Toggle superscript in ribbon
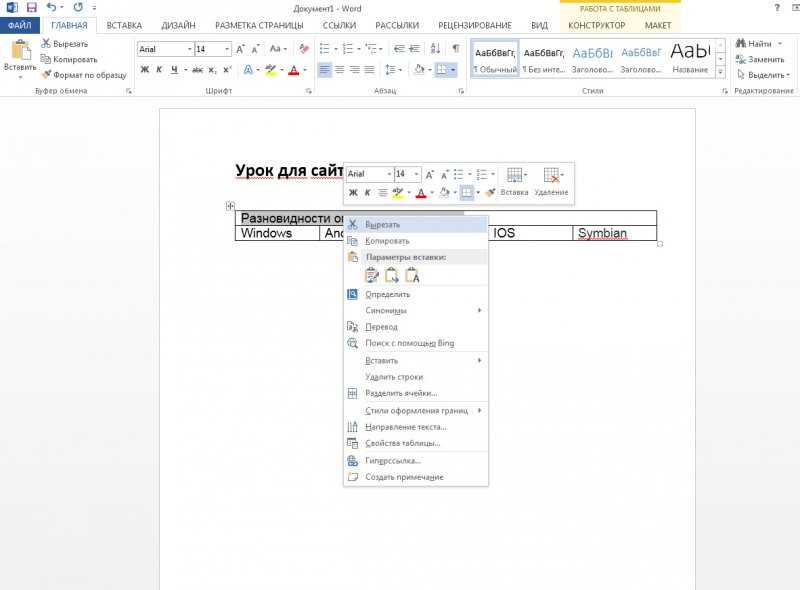This screenshot has height=590, width=800. point(227,69)
